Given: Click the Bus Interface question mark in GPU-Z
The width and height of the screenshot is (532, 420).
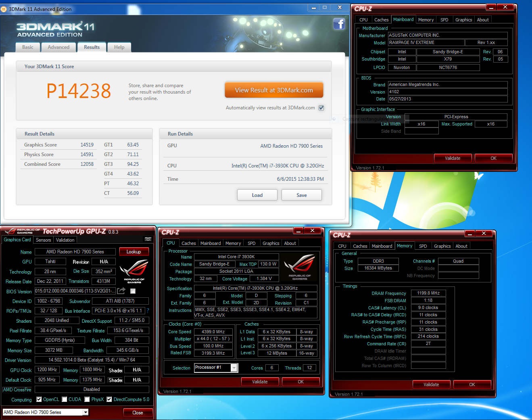Looking at the screenshot, I should 148,311.
